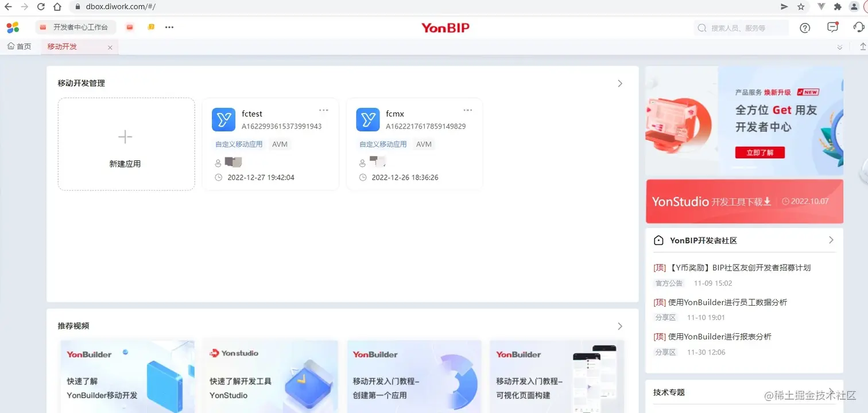Image resolution: width=868 pixels, height=413 pixels.
Task: Click fcmx ID A1622217617859149829
Action: pos(425,126)
